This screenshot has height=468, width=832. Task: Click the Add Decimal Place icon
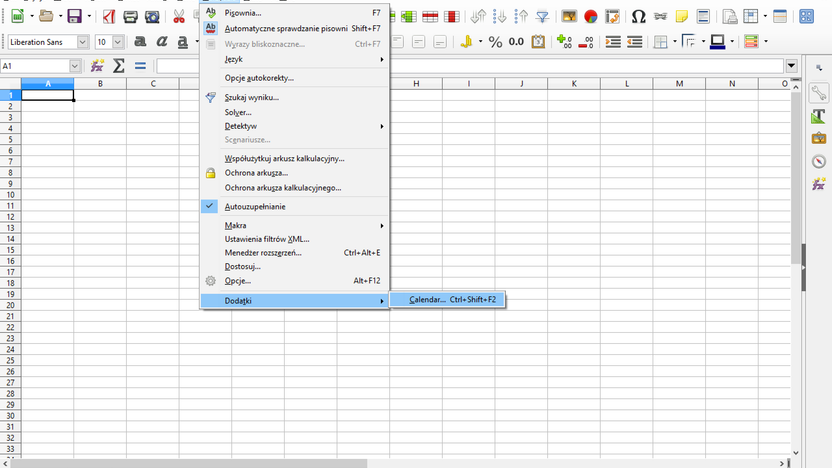564,41
